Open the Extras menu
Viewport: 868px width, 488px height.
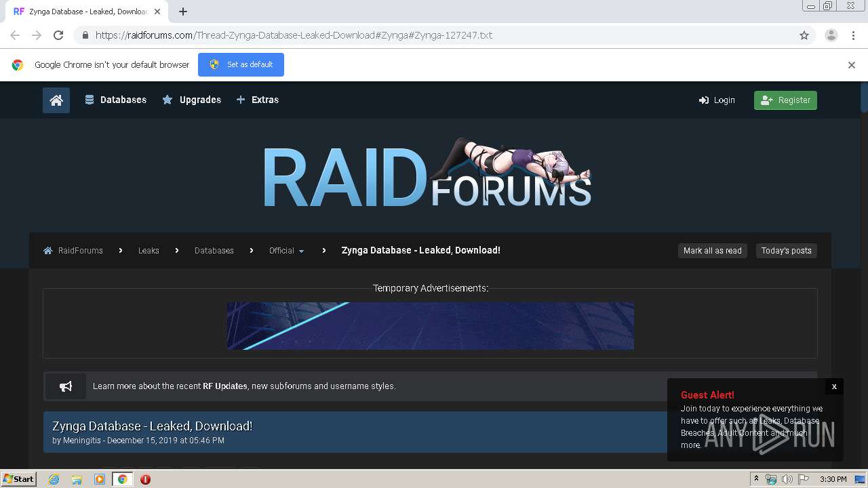pyautogui.click(x=258, y=100)
